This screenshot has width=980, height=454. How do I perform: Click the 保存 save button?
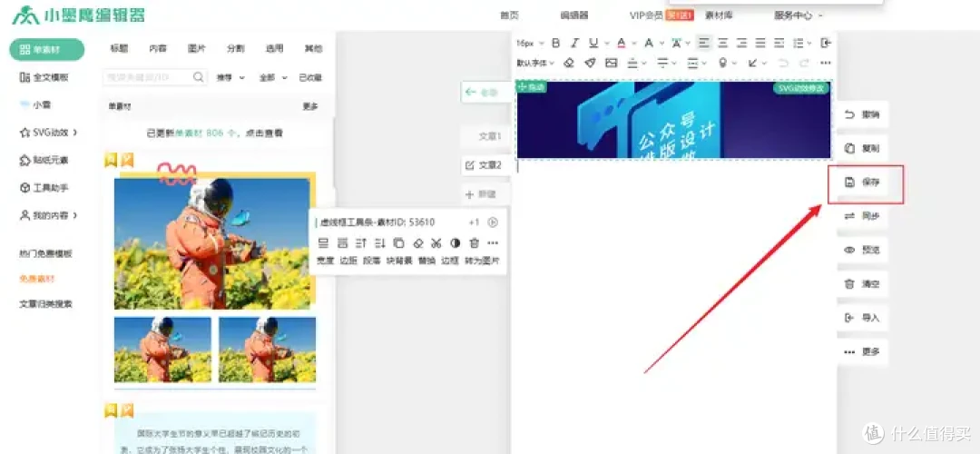[863, 183]
